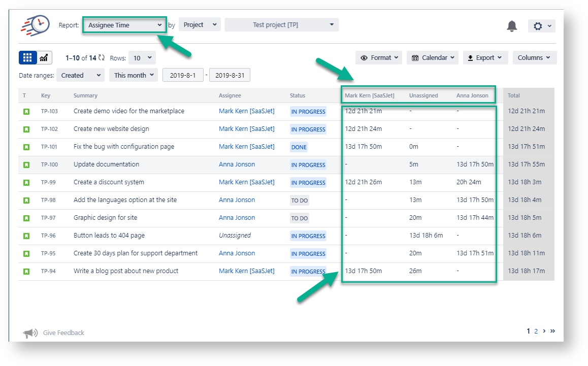Open Mark Kern assignee link for TP-102
The height and width of the screenshot is (366, 588).
[246, 128]
